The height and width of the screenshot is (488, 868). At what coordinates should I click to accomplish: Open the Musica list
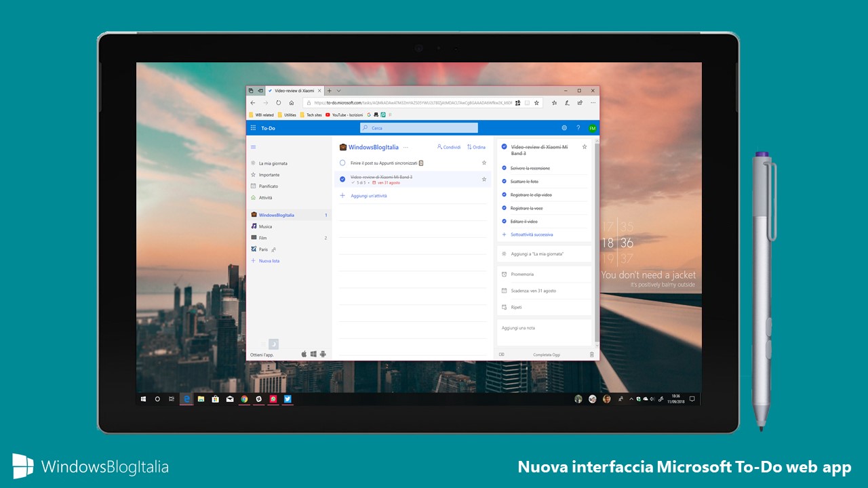289,226
